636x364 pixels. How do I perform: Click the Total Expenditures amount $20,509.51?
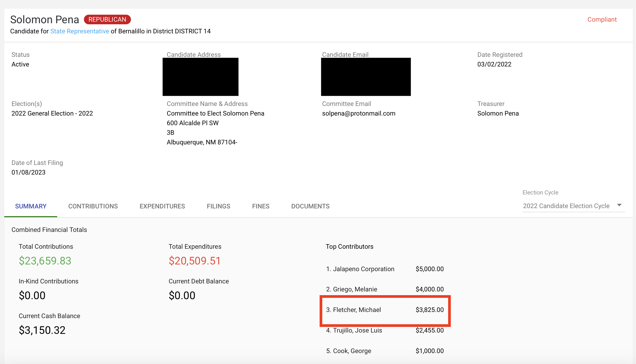(195, 261)
